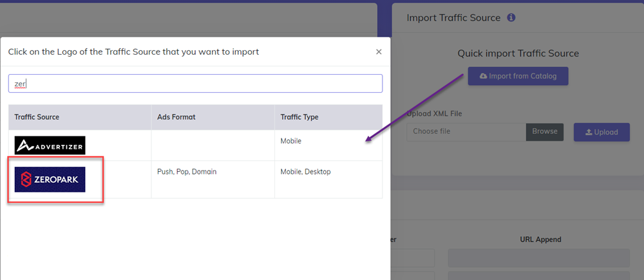644x280 pixels.
Task: Click the Traffic Source column header
Action: [80, 117]
